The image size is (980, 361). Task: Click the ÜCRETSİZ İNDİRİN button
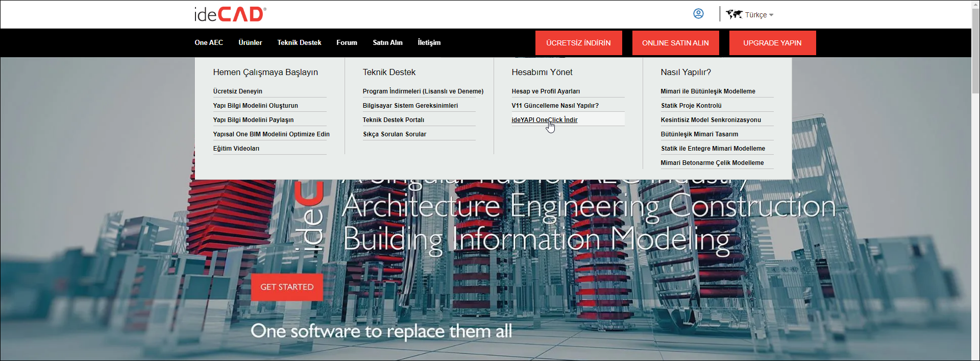(578, 43)
